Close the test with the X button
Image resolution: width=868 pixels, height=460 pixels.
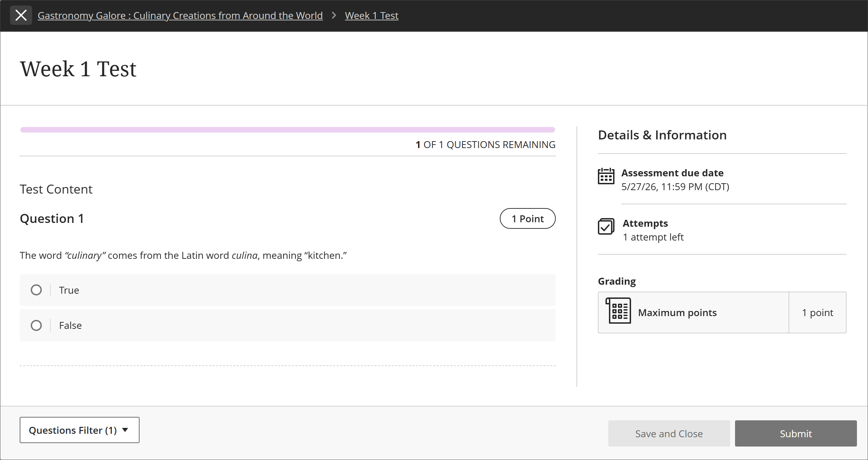[x=21, y=15]
